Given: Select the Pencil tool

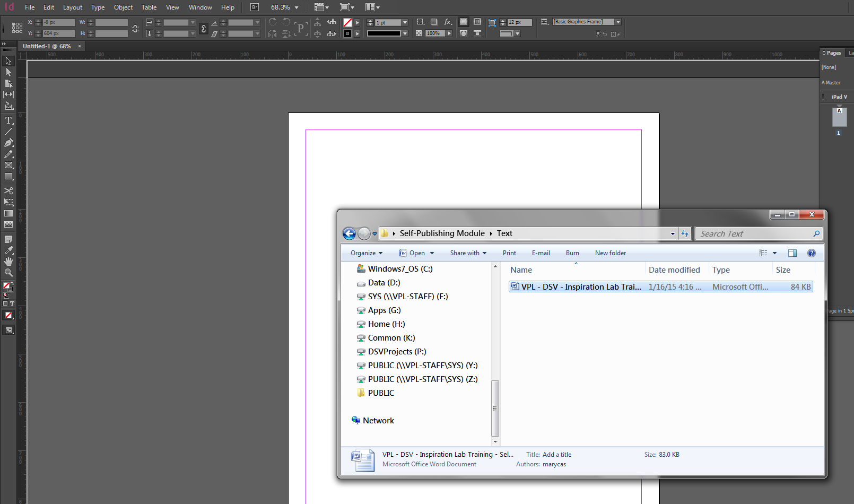Looking at the screenshot, I should [x=8, y=154].
